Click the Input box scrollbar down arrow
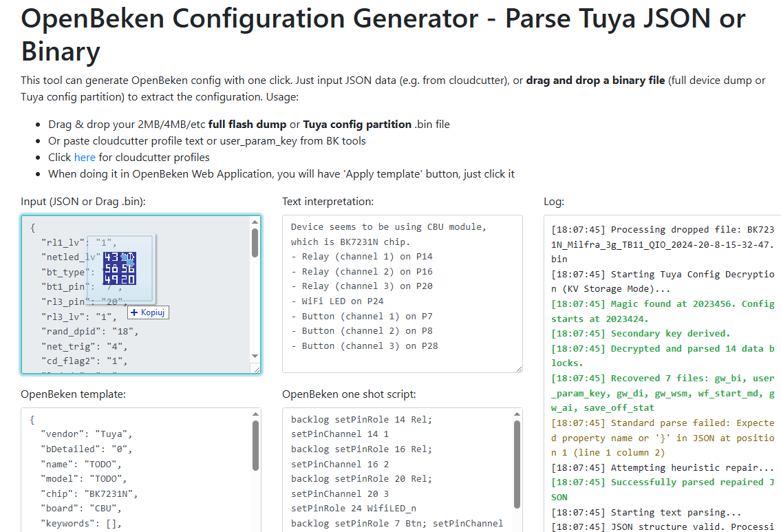The image size is (781, 532). [255, 357]
